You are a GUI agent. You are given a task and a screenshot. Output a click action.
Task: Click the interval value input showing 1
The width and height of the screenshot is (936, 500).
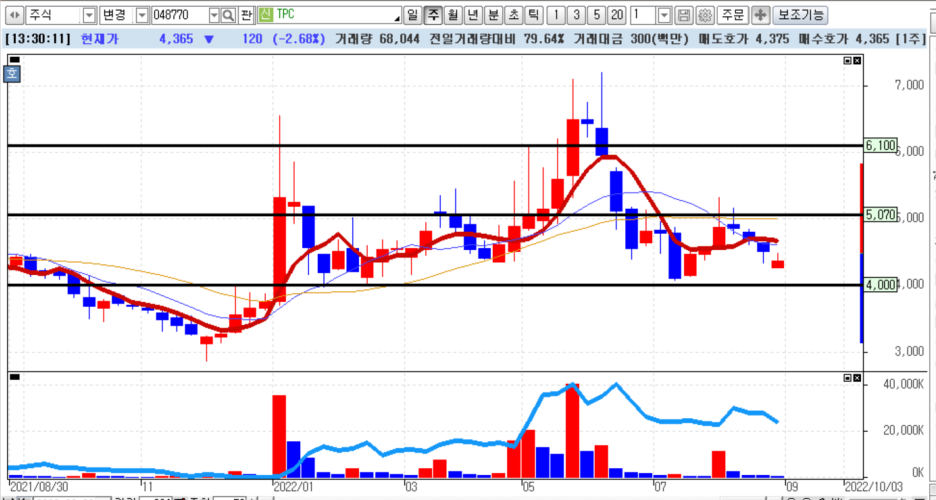coord(645,15)
